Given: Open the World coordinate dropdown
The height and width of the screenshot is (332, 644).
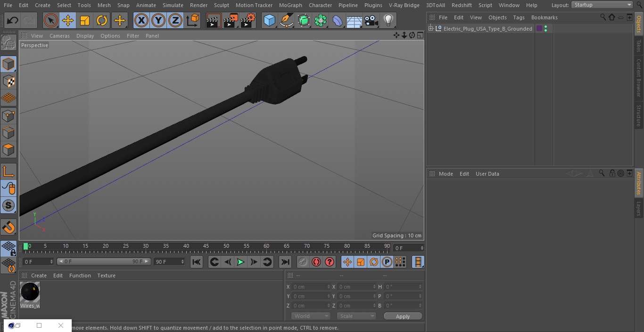Looking at the screenshot, I should (x=311, y=316).
